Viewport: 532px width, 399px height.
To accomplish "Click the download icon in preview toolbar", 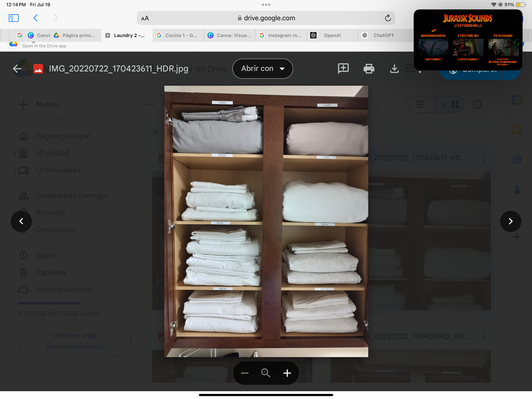I will 394,68.
